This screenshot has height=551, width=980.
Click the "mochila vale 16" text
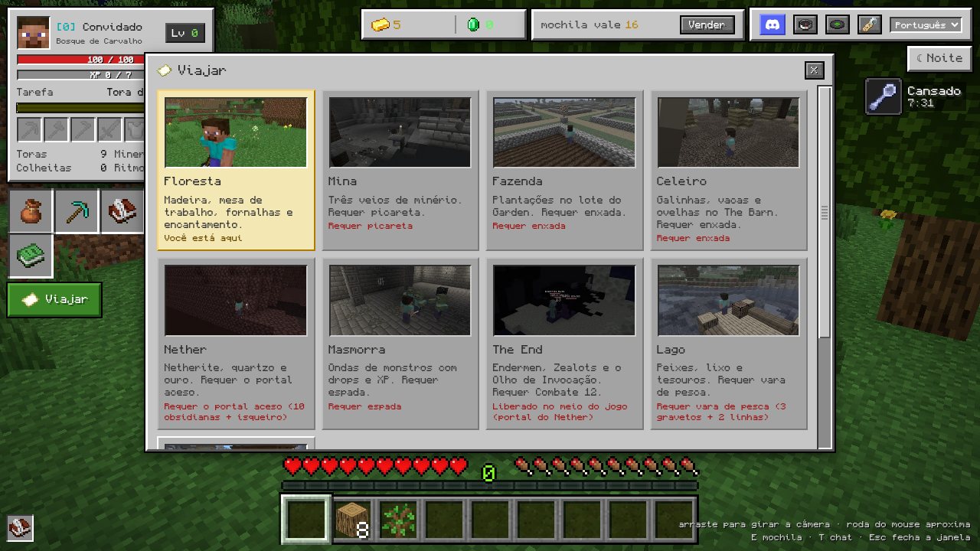tap(590, 25)
